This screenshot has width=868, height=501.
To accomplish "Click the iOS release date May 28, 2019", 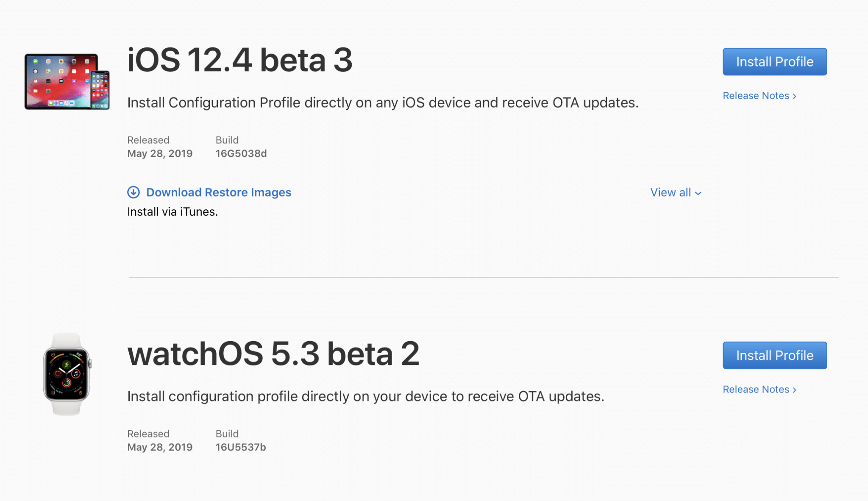I will pos(160,153).
